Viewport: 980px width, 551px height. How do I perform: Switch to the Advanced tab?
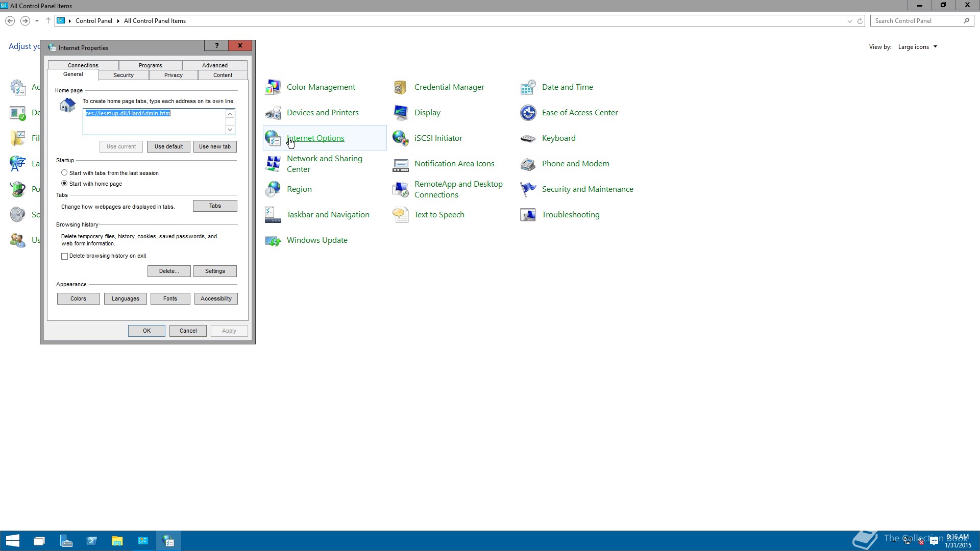click(x=214, y=65)
